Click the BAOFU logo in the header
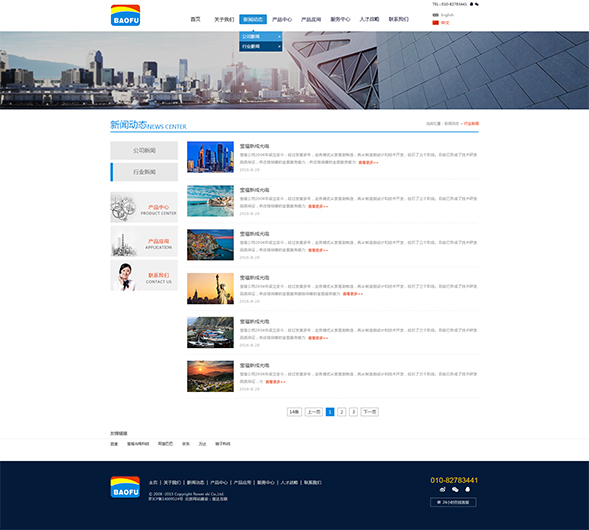Viewport: 589px width, 530px height. pyautogui.click(x=125, y=15)
